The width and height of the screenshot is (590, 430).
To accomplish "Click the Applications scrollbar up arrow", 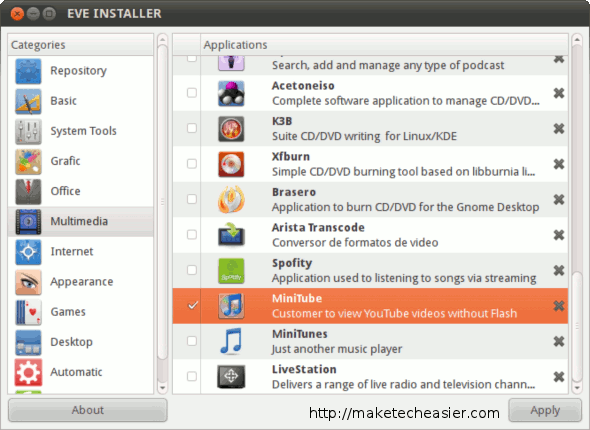I will pyautogui.click(x=577, y=39).
